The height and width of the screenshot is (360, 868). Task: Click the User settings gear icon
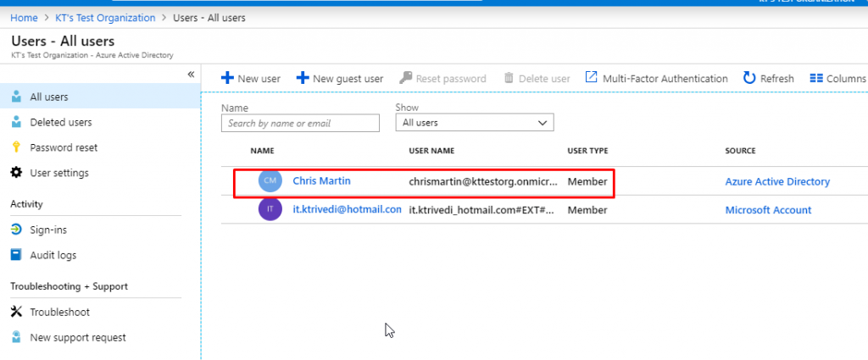pos(17,173)
